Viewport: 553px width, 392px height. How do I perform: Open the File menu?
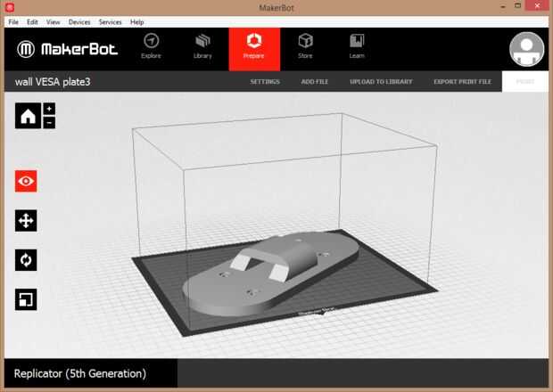tap(13, 22)
